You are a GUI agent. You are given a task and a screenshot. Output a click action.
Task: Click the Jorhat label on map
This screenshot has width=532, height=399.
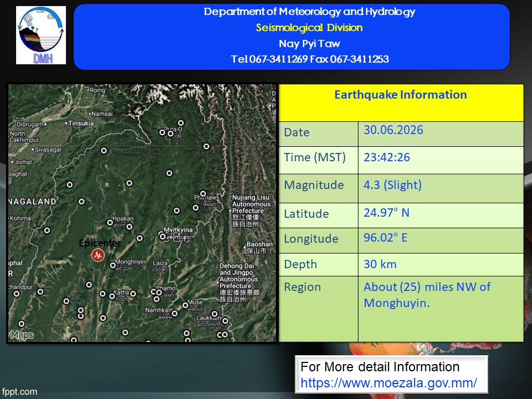point(23,162)
